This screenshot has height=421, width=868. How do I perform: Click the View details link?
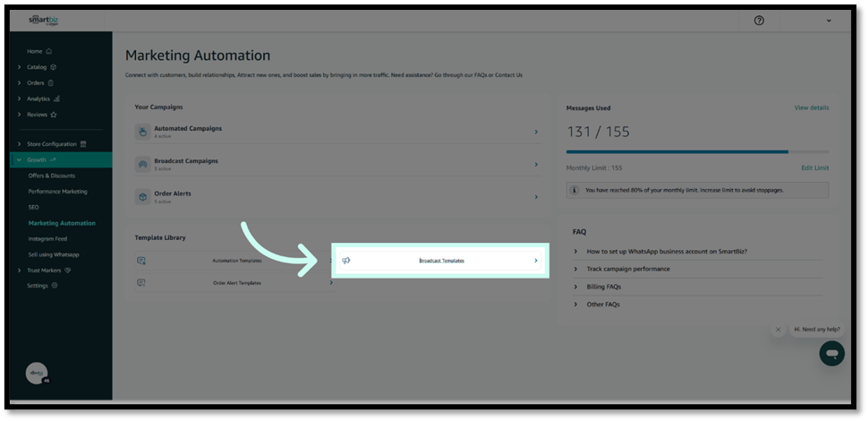pos(811,107)
